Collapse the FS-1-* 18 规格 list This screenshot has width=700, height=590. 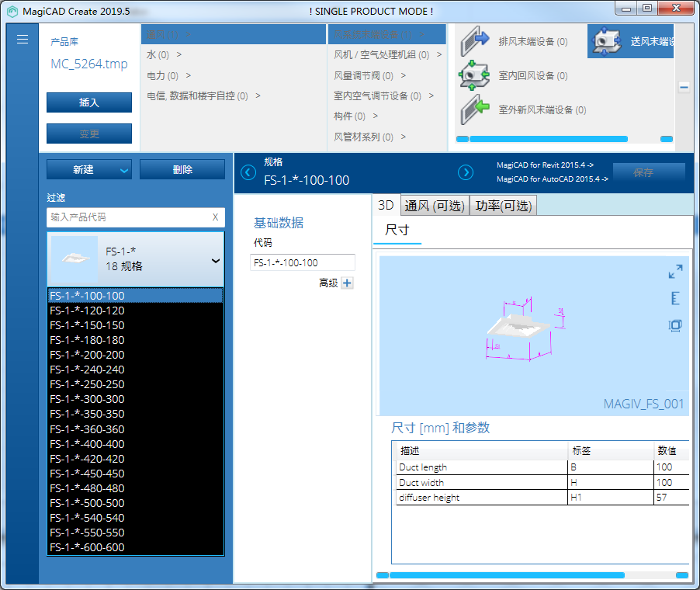point(216,261)
